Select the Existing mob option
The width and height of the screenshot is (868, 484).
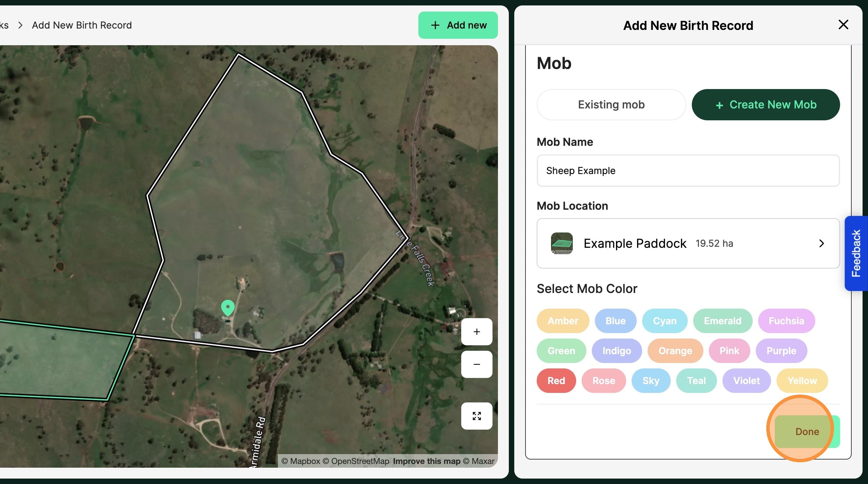[611, 105]
